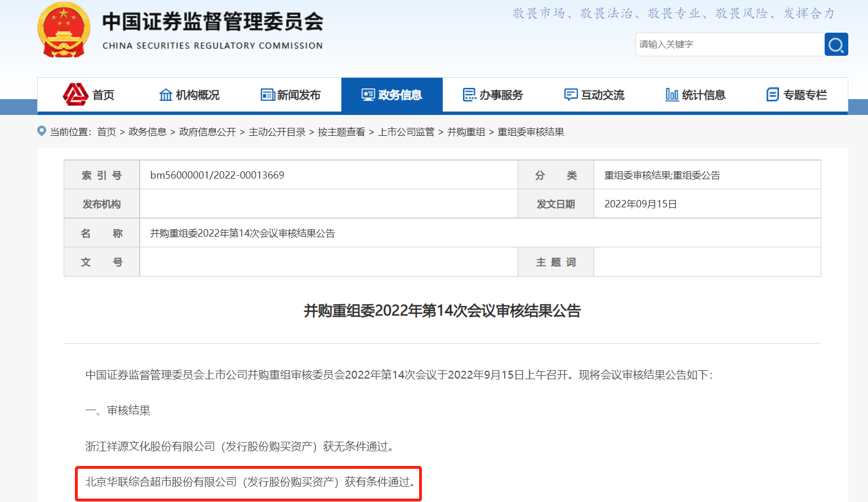Go to 首页 in the breadcrumb

click(x=106, y=132)
